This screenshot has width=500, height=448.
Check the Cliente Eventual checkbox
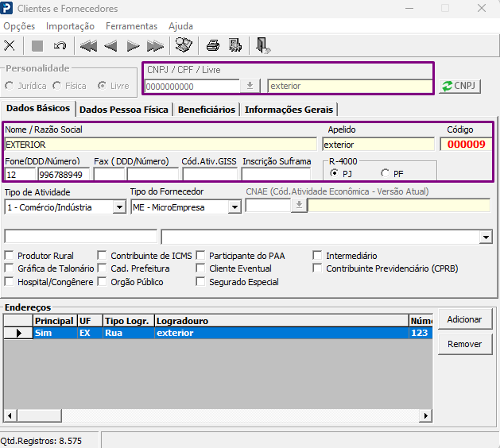pyautogui.click(x=200, y=268)
